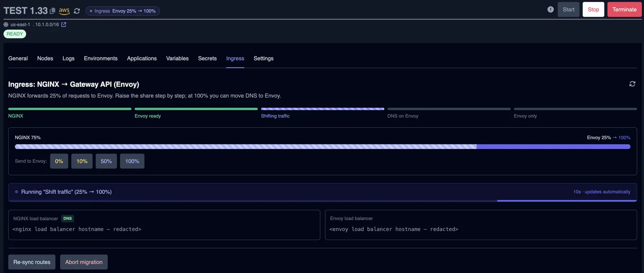Click the Envoy only step indicator
644x273 pixels.
pyautogui.click(x=575, y=112)
